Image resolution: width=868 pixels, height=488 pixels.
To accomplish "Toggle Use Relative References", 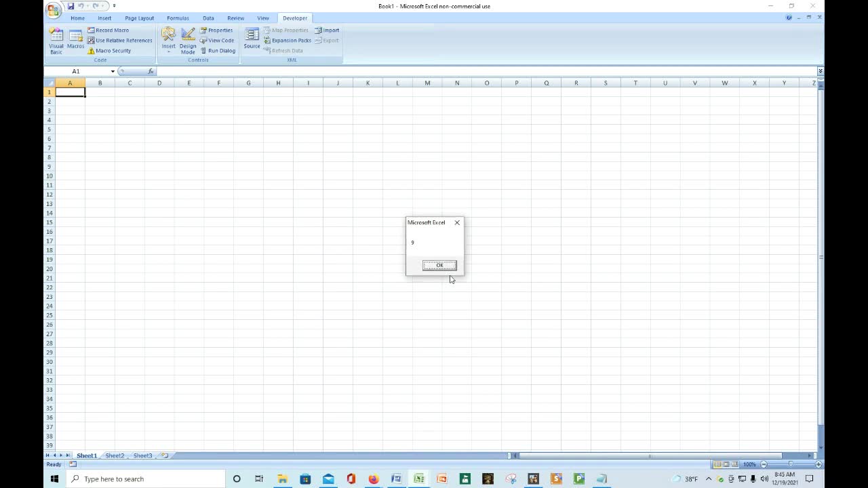I will [119, 41].
